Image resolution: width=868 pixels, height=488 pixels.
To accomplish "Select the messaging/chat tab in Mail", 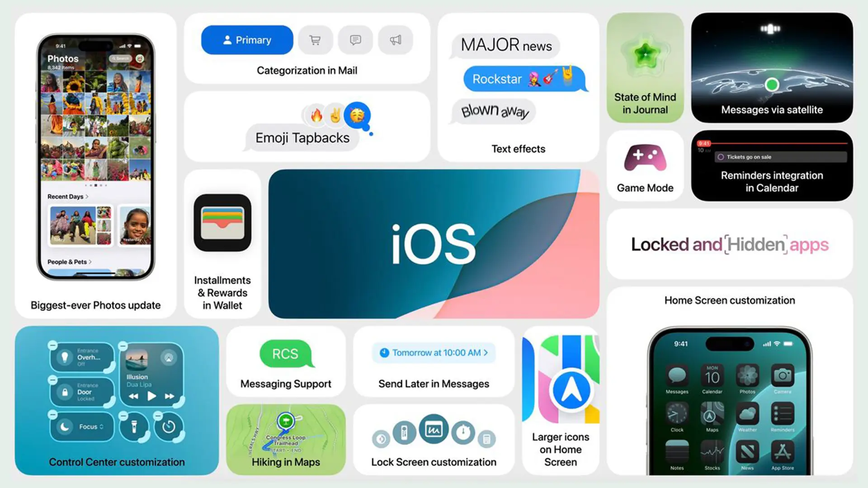I will coord(355,39).
